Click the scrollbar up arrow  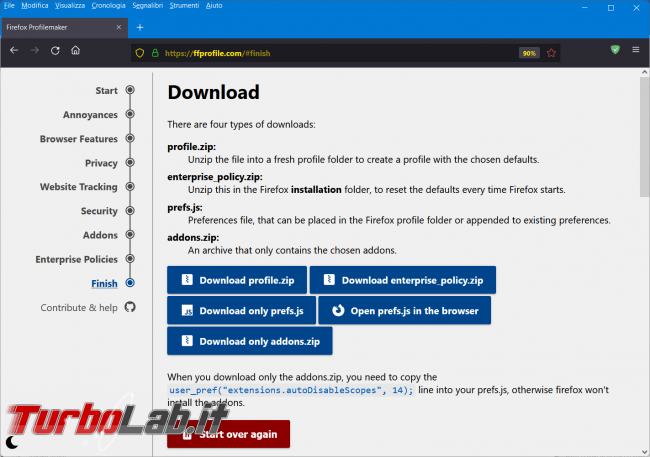[644, 72]
